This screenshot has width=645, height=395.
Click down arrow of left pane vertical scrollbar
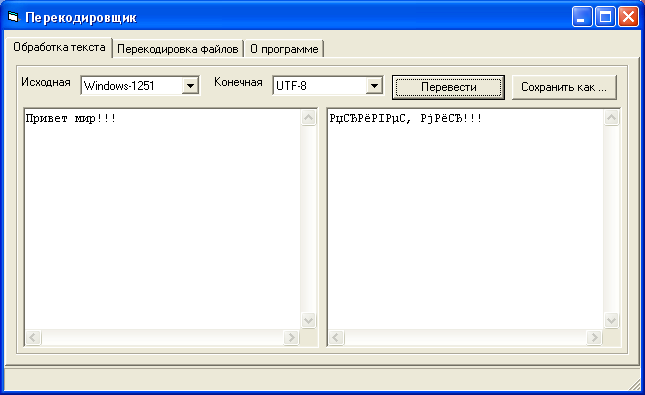click(x=309, y=320)
